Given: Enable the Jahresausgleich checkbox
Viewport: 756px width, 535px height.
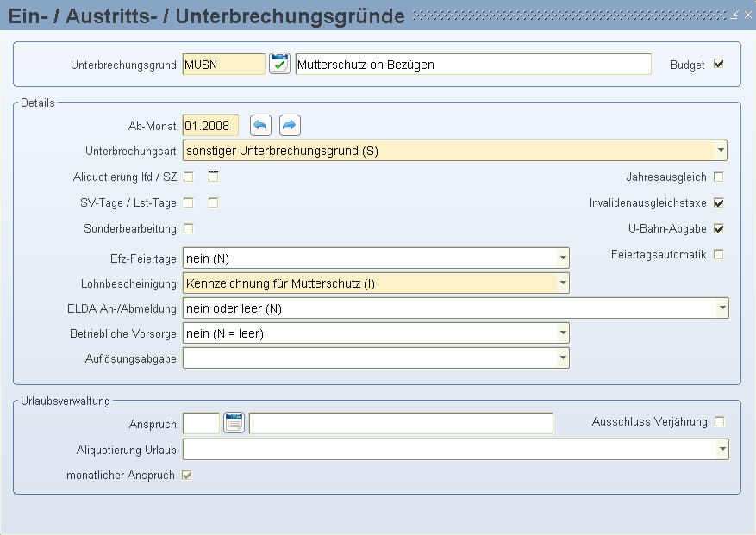Looking at the screenshot, I should coord(718,177).
